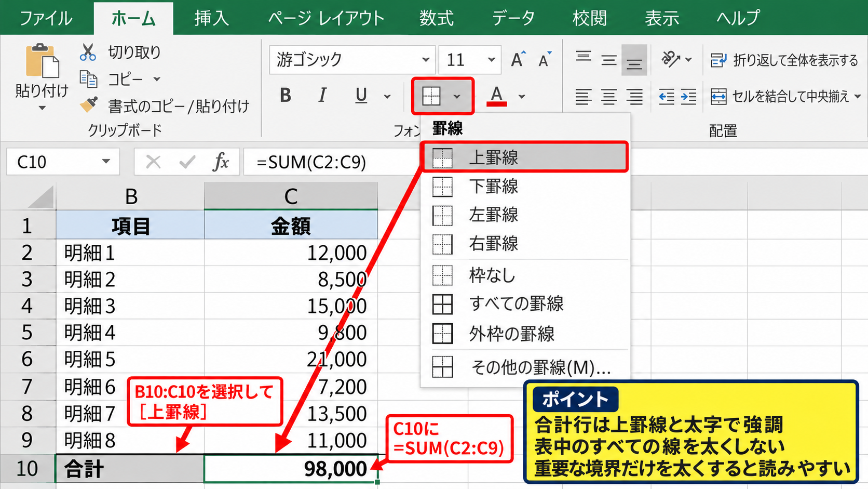Image resolution: width=868 pixels, height=489 pixels.
Task: Toggle wrap text 折り返して全体を表示する
Action: (784, 60)
